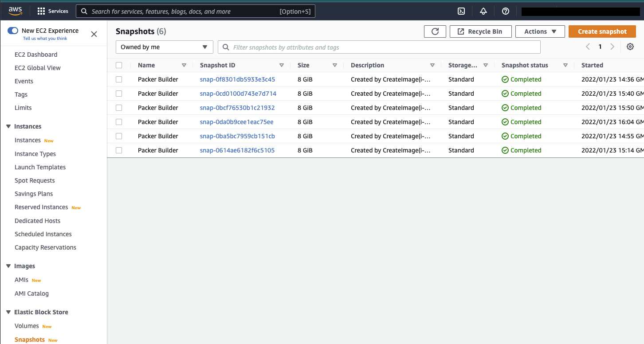Viewport: 644px width, 344px height.
Task: Open Reserved Instances in the sidebar
Action: click(41, 207)
